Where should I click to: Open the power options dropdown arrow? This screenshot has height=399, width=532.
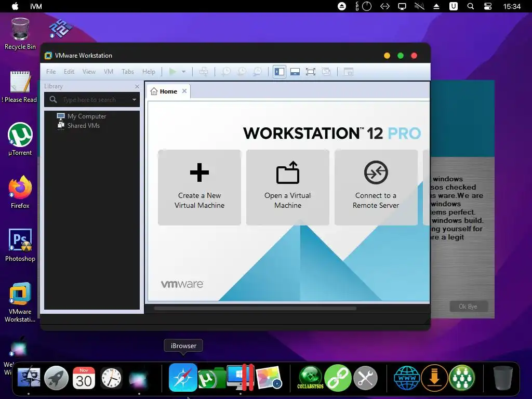pos(183,72)
